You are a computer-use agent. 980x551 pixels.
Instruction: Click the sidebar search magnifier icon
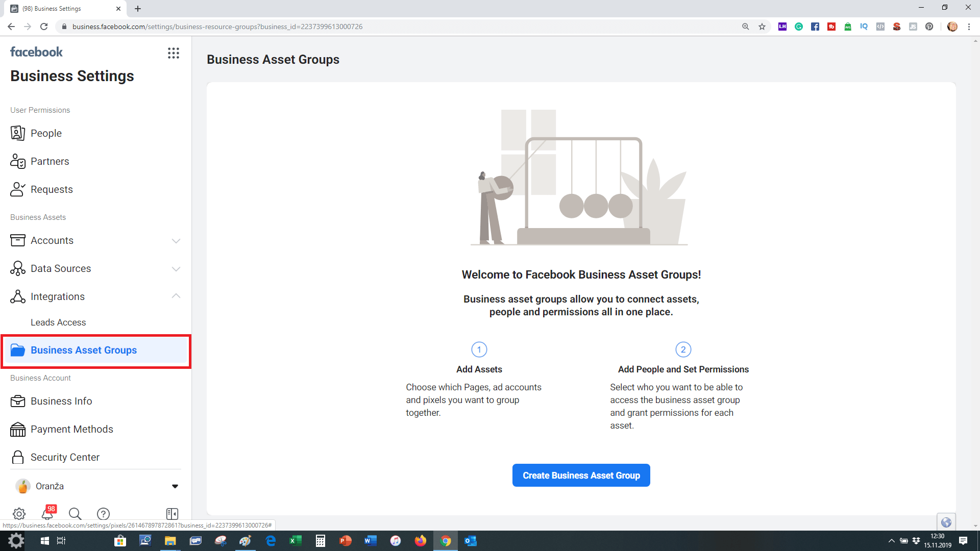pos(75,513)
